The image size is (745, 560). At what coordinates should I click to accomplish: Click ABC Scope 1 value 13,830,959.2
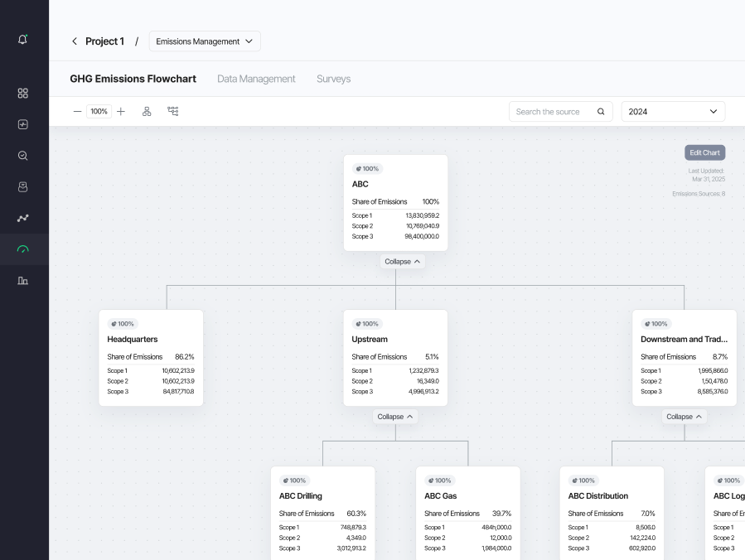click(423, 215)
